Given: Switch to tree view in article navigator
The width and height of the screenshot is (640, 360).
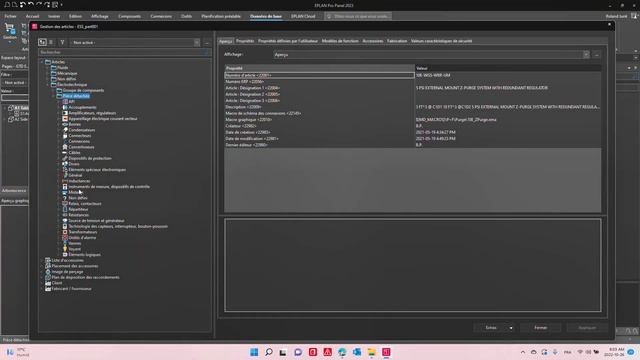Looking at the screenshot, I should tap(42, 42).
